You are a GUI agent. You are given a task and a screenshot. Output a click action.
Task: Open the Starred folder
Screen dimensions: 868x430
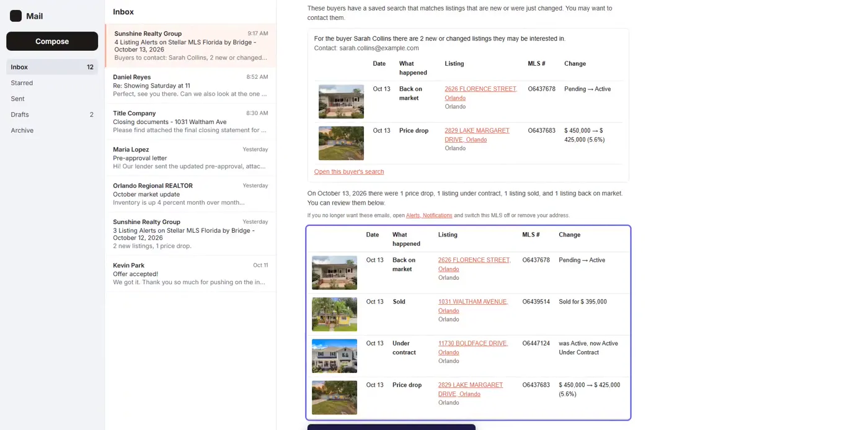(x=52, y=83)
